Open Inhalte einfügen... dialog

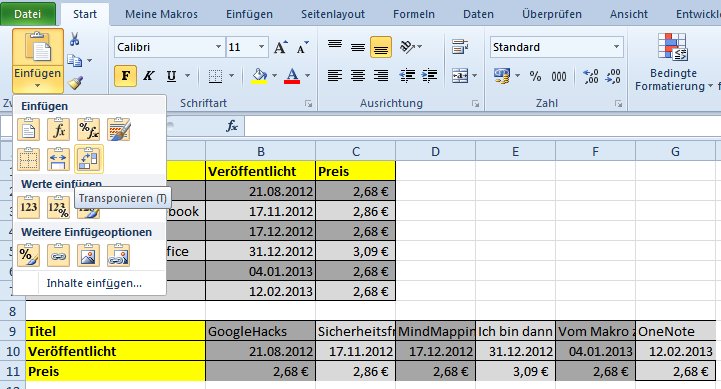click(94, 283)
